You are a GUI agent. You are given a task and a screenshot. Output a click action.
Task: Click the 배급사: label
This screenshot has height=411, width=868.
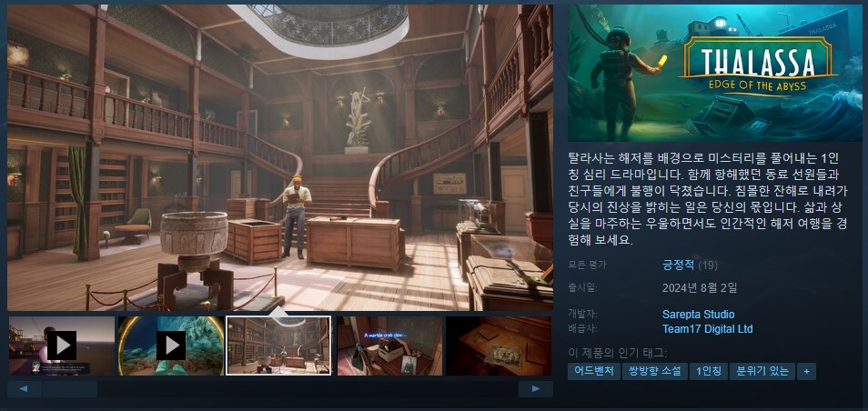point(582,328)
